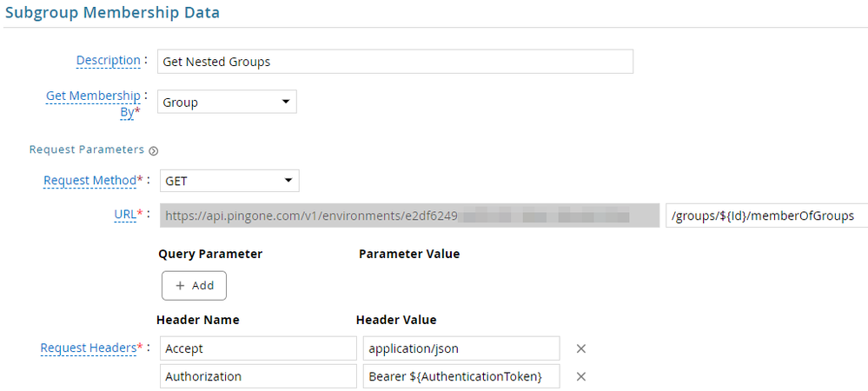The height and width of the screenshot is (391, 868).
Task: Click the Get Membership By label link
Action: [x=93, y=103]
